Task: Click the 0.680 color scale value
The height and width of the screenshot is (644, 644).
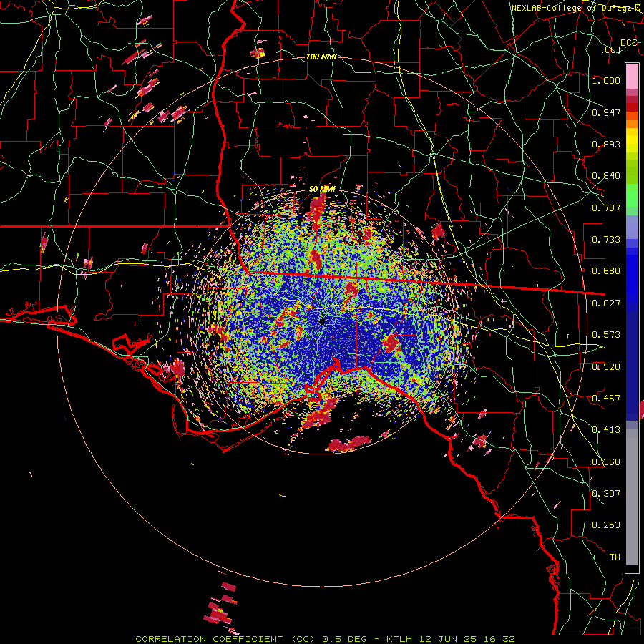Action: pos(606,271)
